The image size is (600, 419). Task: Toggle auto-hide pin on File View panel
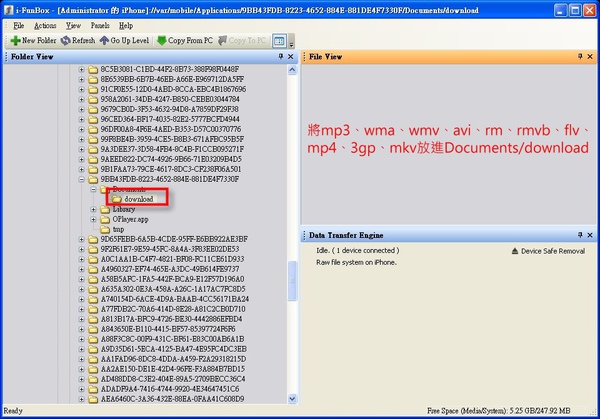coord(579,58)
